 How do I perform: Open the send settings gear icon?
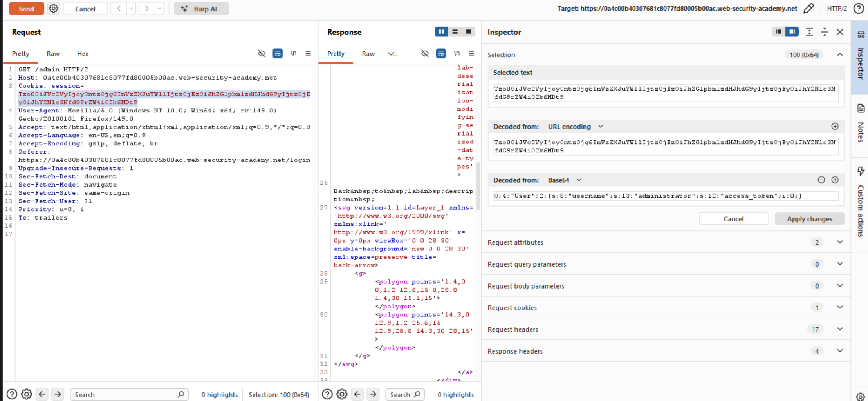54,9
